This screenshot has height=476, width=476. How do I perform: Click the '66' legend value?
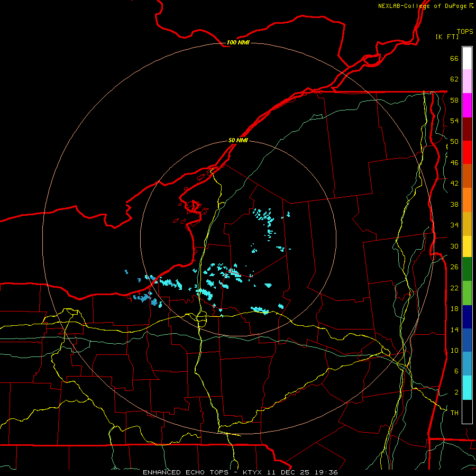click(x=454, y=58)
